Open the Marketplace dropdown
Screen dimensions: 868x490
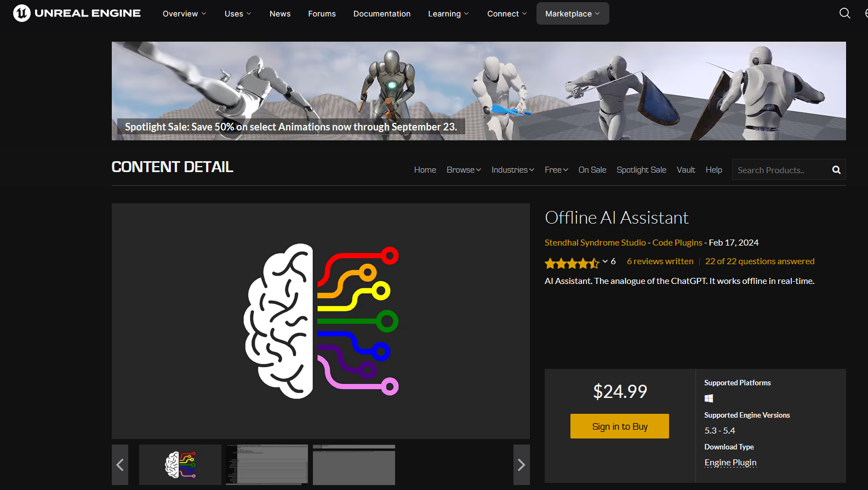[x=573, y=14]
